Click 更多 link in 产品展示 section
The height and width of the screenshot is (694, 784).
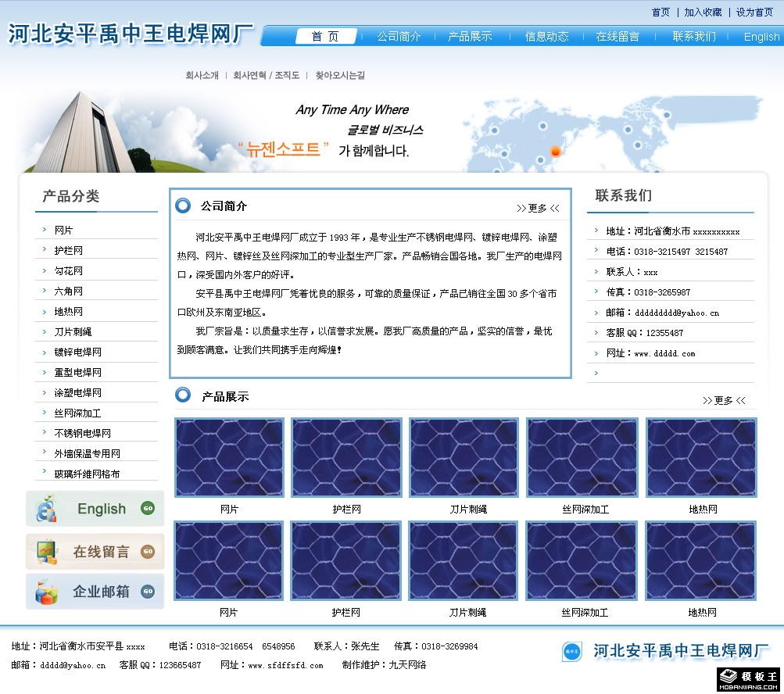point(724,400)
